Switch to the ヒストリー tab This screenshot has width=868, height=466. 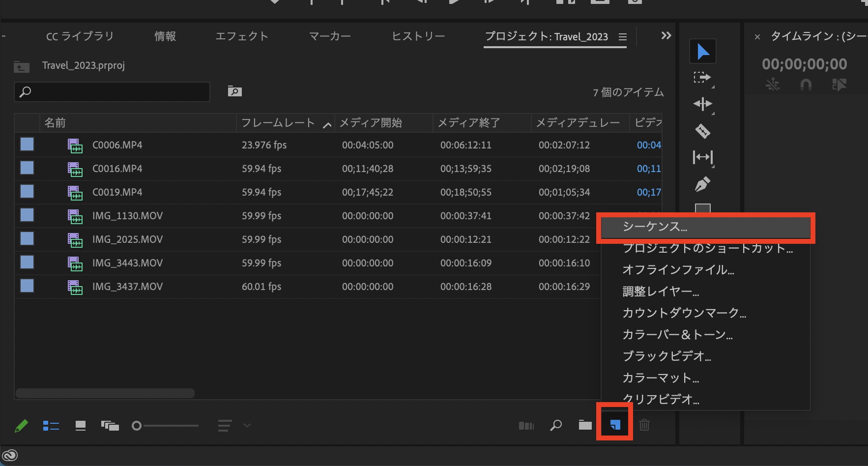(x=418, y=36)
